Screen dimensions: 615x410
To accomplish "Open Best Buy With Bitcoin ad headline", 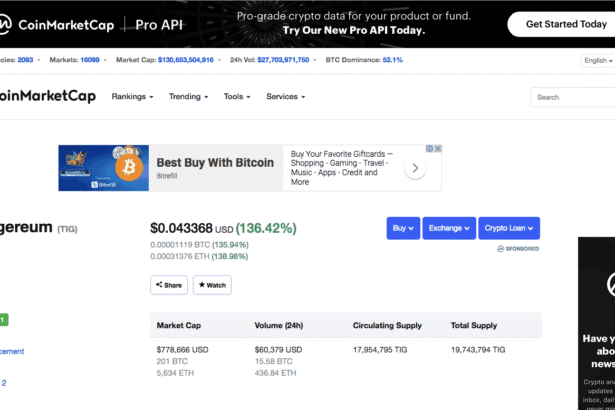I will click(x=215, y=162).
